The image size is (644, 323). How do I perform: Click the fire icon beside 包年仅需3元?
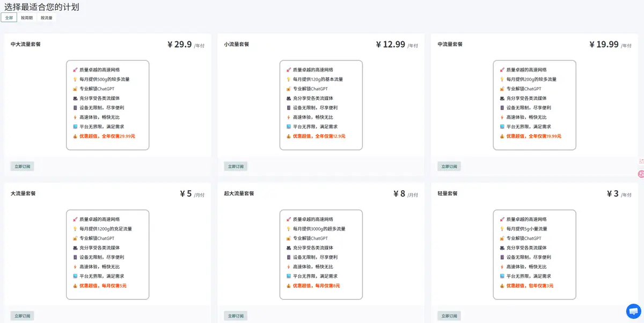[502, 286]
